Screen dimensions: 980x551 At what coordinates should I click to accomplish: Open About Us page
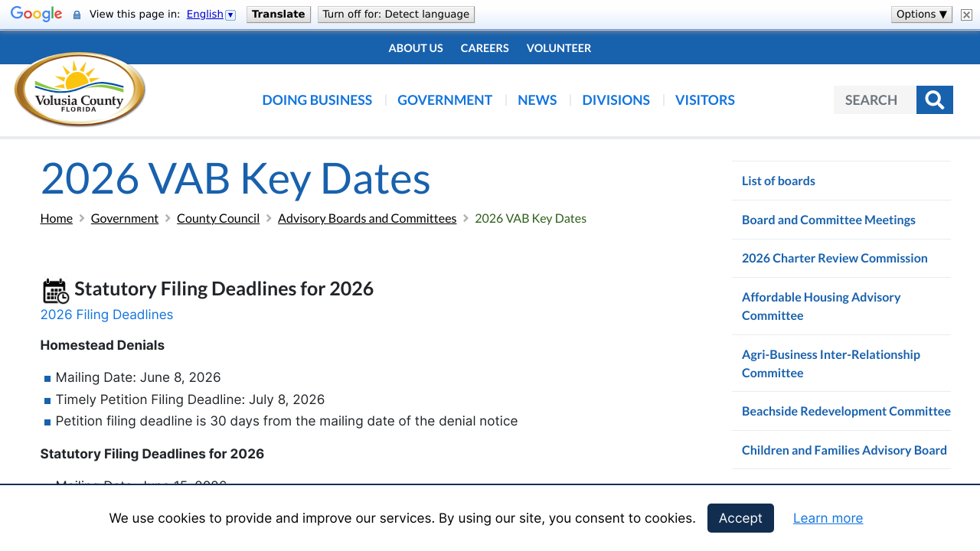tap(416, 47)
